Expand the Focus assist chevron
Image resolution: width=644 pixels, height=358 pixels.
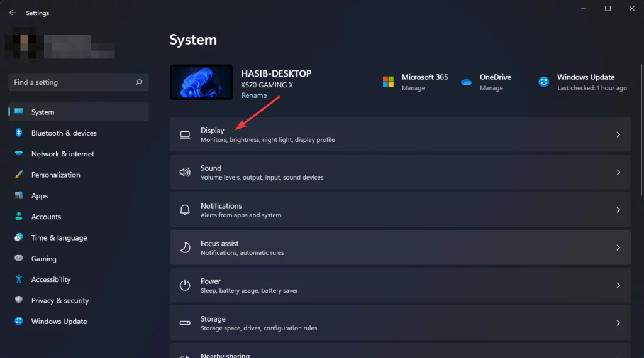[x=618, y=247]
